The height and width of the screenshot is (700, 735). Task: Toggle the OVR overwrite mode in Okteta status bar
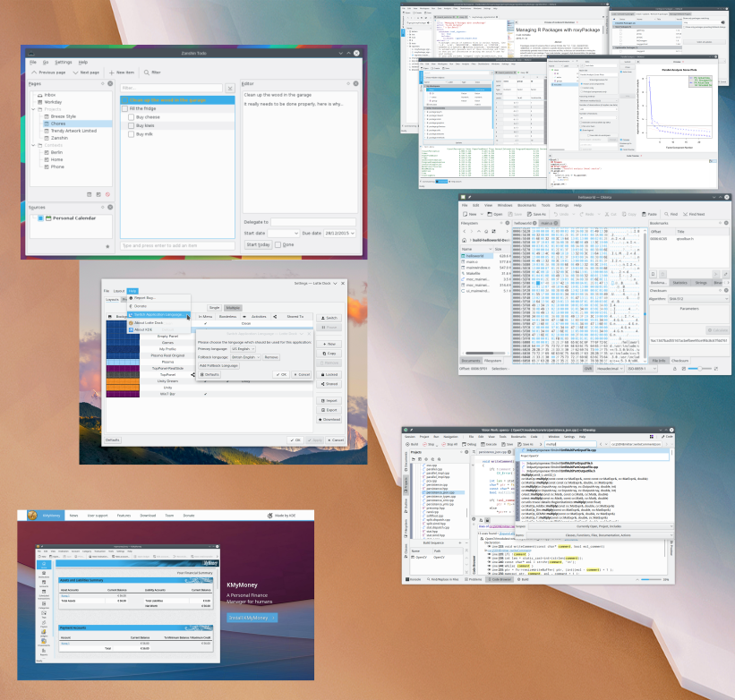[588, 369]
